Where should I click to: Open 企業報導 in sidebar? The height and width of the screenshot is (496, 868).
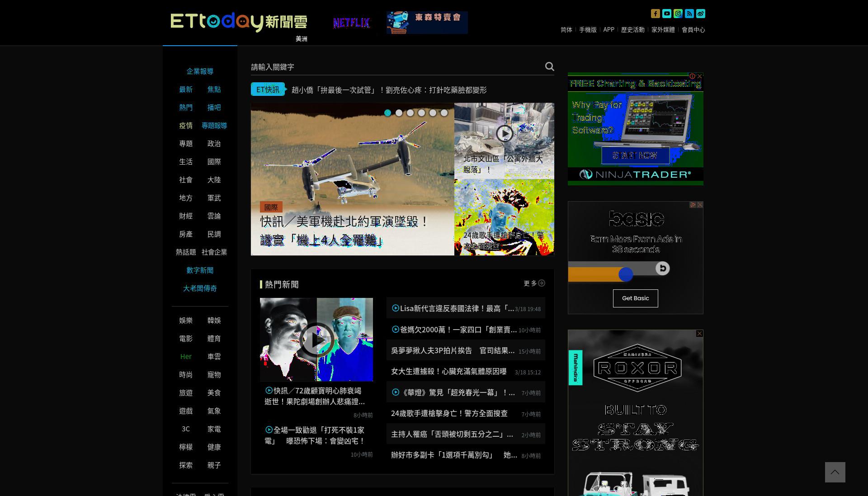(200, 71)
